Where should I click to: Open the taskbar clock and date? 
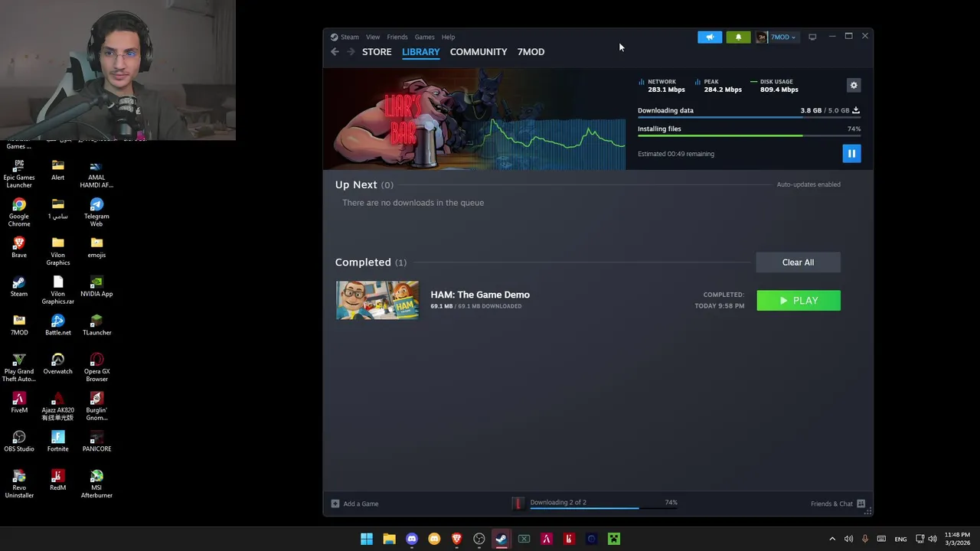957,539
